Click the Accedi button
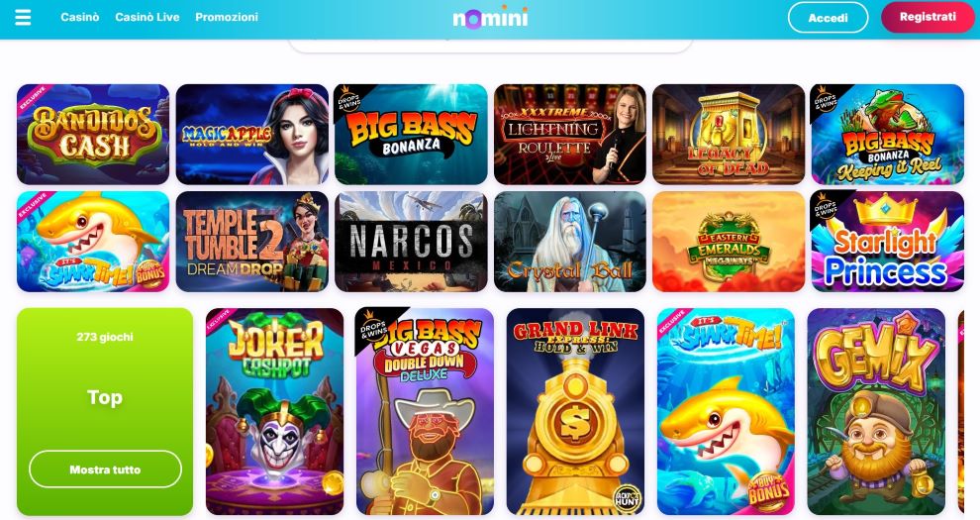 point(828,18)
